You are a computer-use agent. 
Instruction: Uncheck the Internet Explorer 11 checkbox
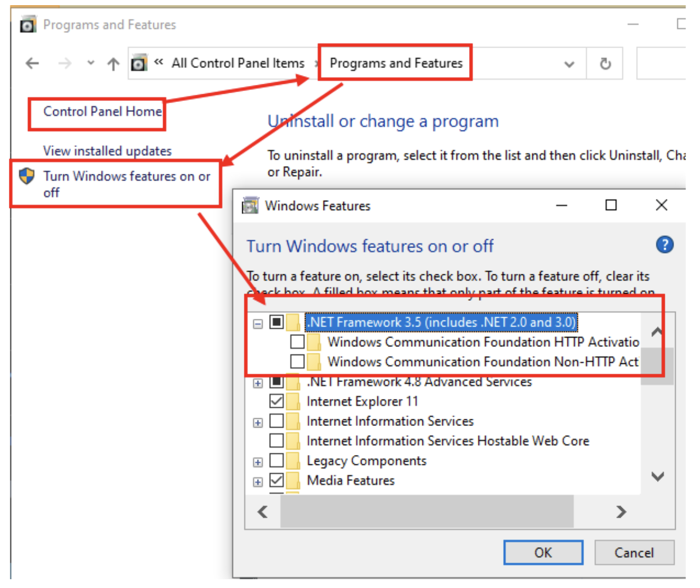click(277, 401)
